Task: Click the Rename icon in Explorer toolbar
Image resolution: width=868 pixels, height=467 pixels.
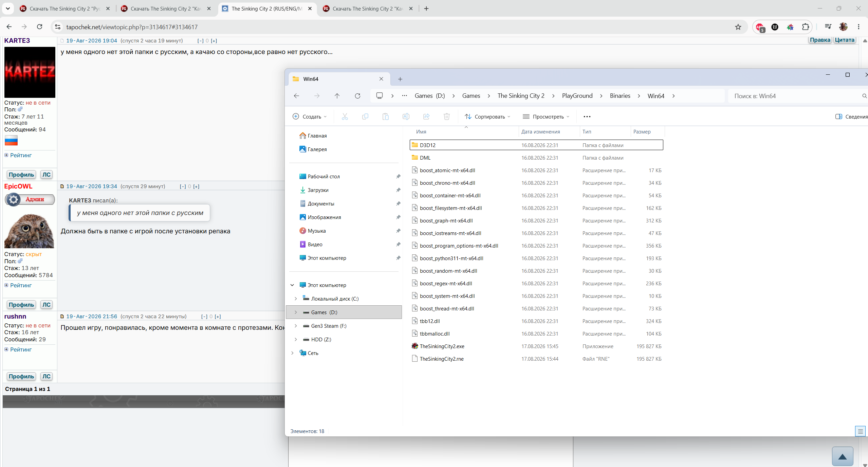Action: (x=406, y=116)
